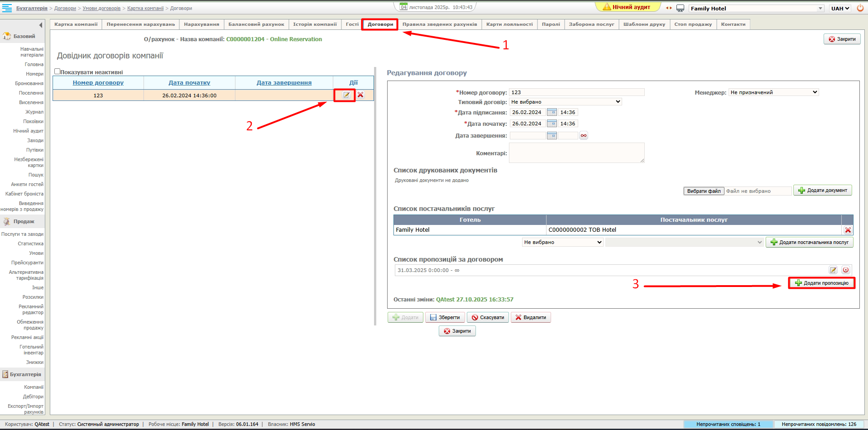The height and width of the screenshot is (430, 868).
Task: Sort by the Дата початку column header
Action: point(189,83)
